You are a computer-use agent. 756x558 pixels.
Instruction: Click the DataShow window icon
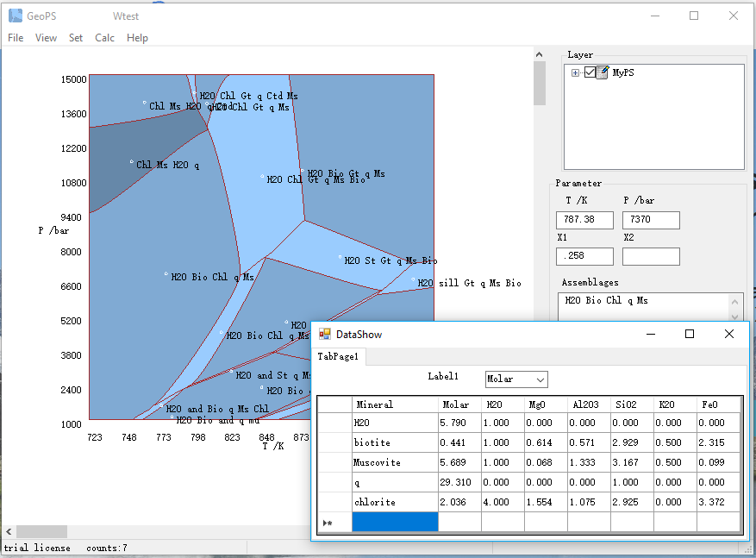(325, 334)
